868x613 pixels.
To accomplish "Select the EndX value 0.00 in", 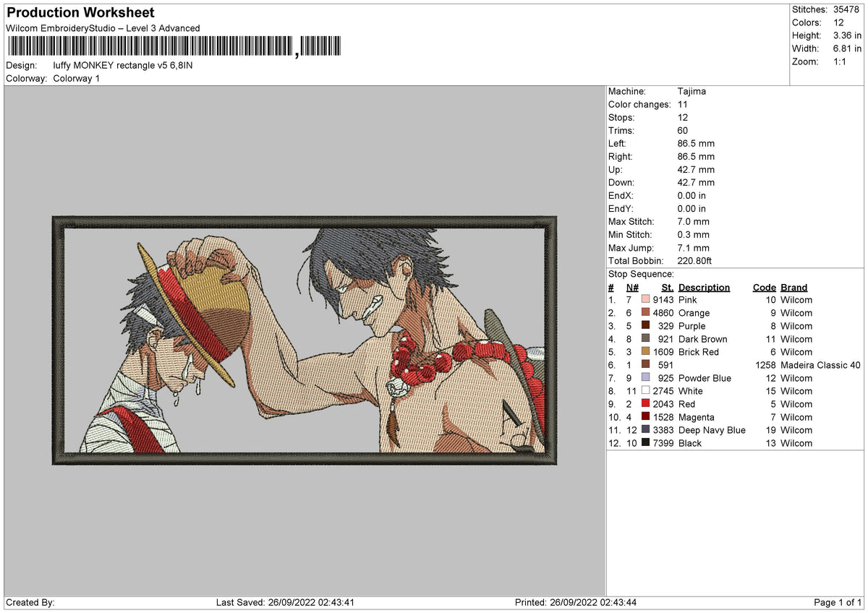I will (692, 196).
